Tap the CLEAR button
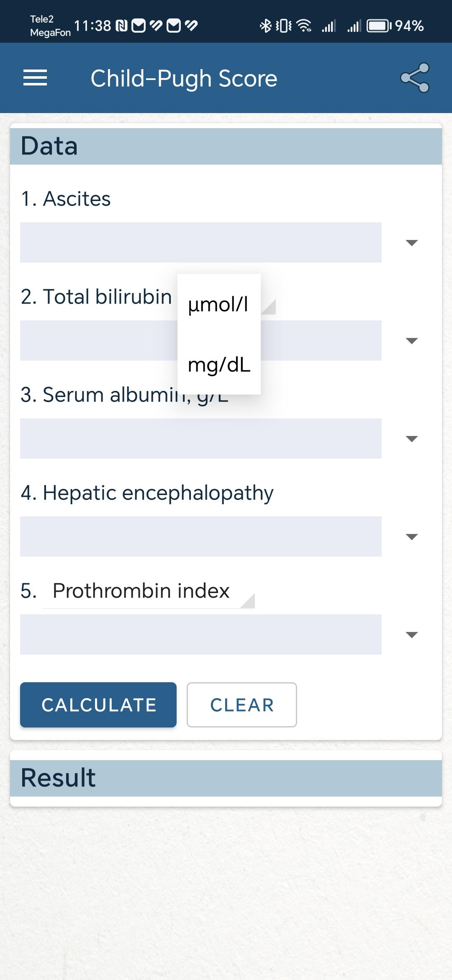 point(242,705)
